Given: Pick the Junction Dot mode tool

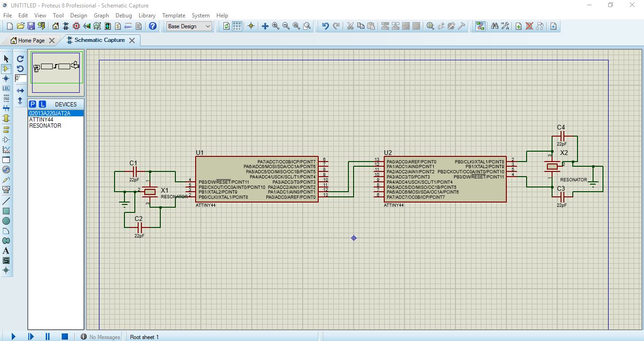Looking at the screenshot, I should tap(6, 79).
